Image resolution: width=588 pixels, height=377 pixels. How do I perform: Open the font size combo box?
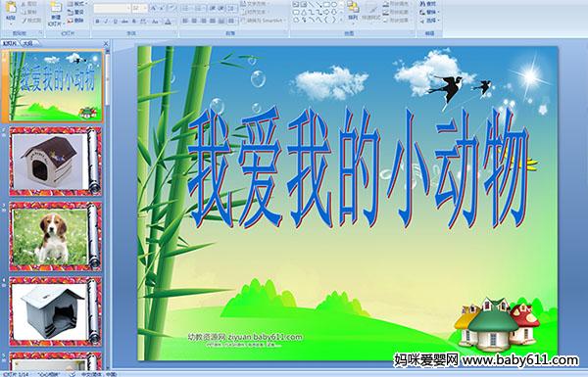139,8
